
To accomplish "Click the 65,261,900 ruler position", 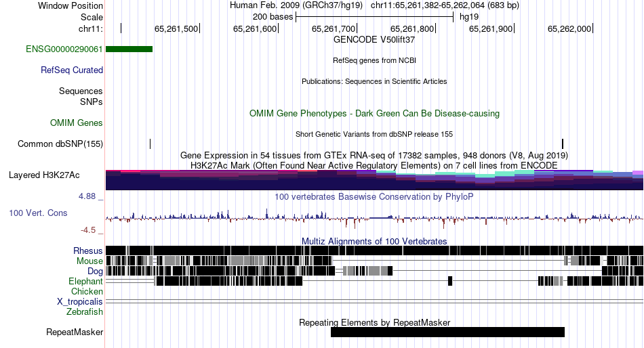I will 491,28.
